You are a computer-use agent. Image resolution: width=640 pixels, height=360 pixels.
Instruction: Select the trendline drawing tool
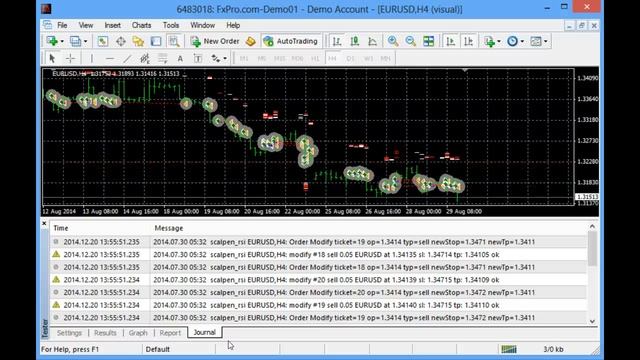point(127,58)
